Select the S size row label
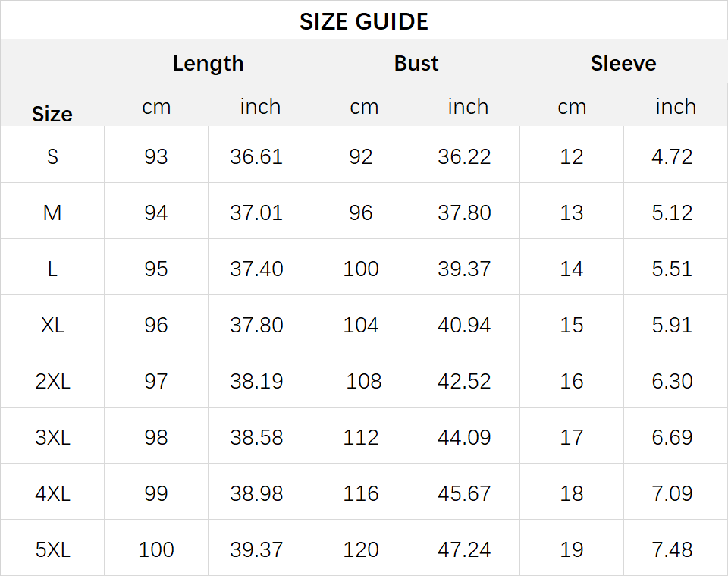Viewport: 728px width, 576px height. click(52, 156)
